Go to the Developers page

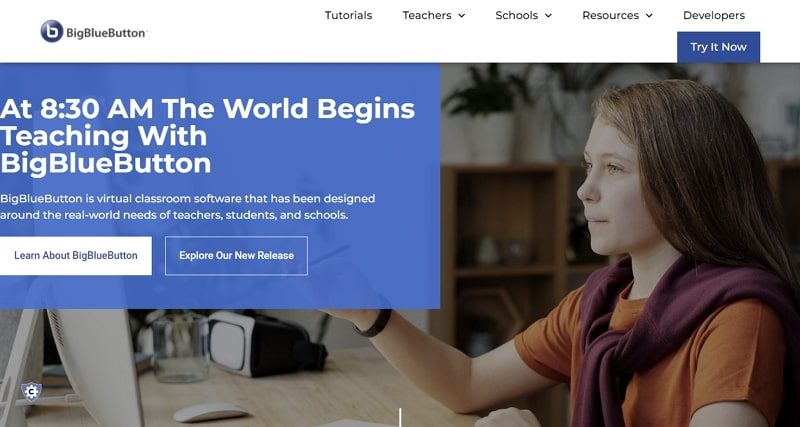[x=714, y=15]
